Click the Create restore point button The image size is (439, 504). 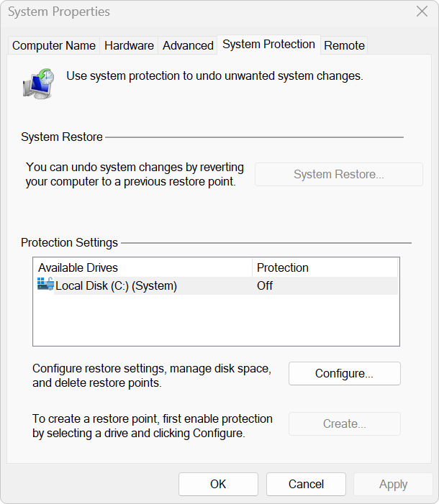click(x=345, y=424)
